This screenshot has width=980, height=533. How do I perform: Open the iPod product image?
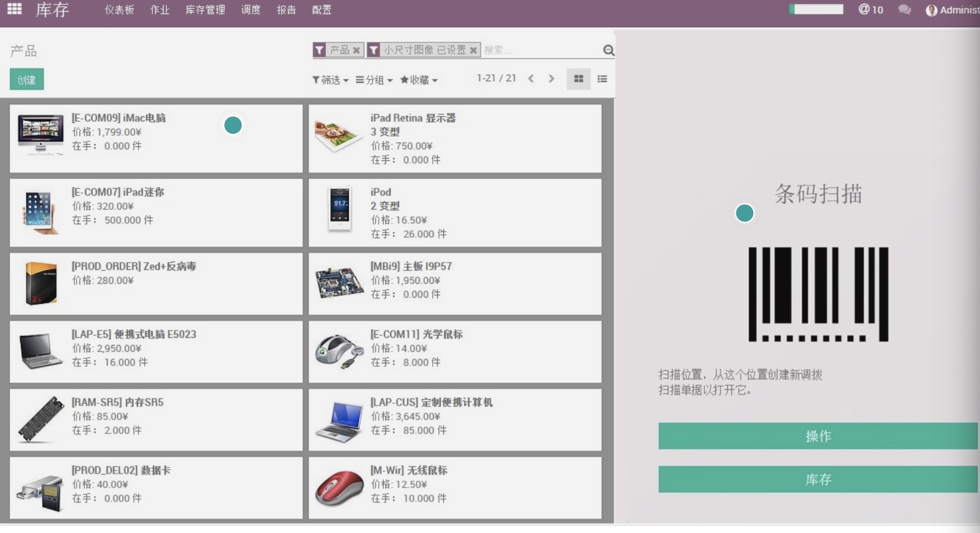click(x=339, y=209)
